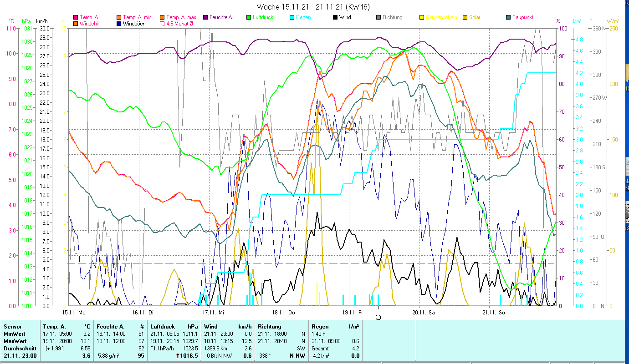Click the Sensor header in the table
The height and width of the screenshot is (364, 629).
click(12, 327)
